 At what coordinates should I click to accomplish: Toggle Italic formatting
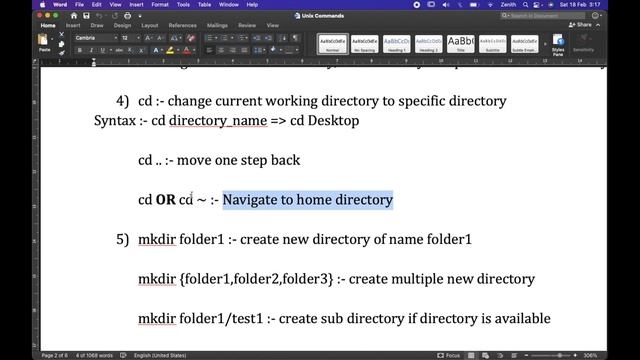(91, 50)
